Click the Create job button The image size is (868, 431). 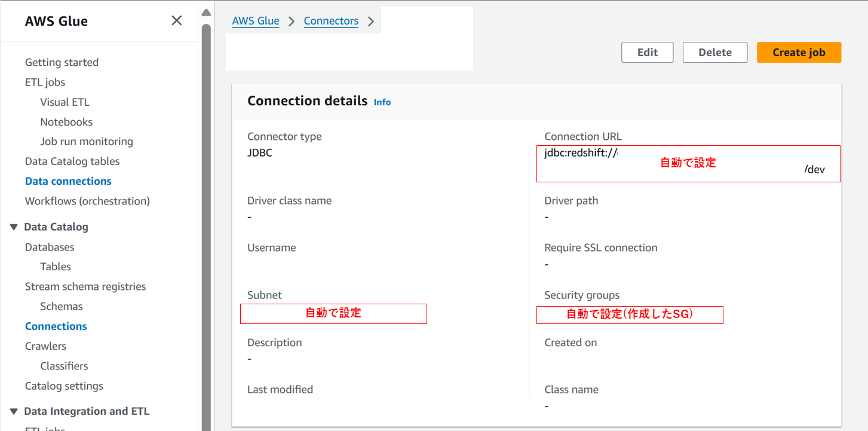(799, 52)
